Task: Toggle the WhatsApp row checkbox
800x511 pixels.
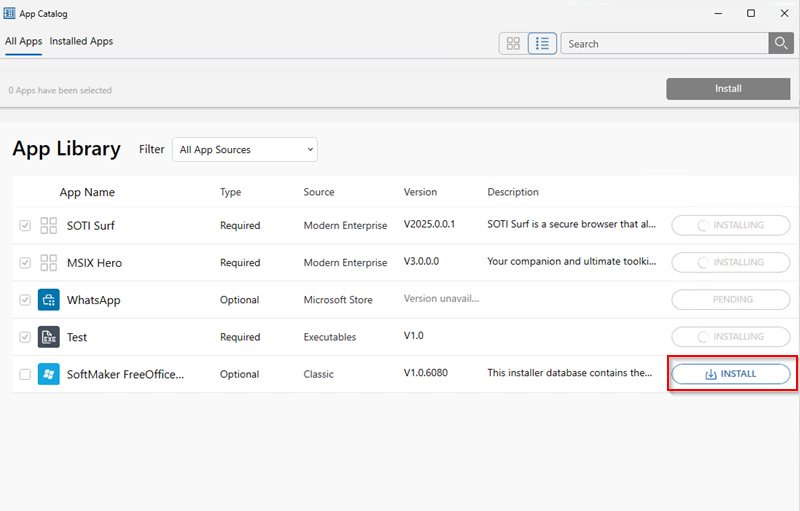Action: pyautogui.click(x=25, y=300)
